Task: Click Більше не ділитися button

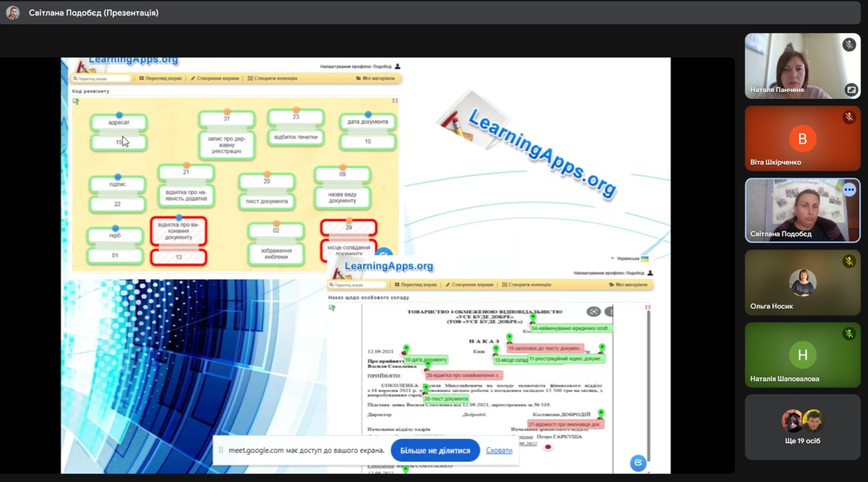Action: (x=435, y=450)
